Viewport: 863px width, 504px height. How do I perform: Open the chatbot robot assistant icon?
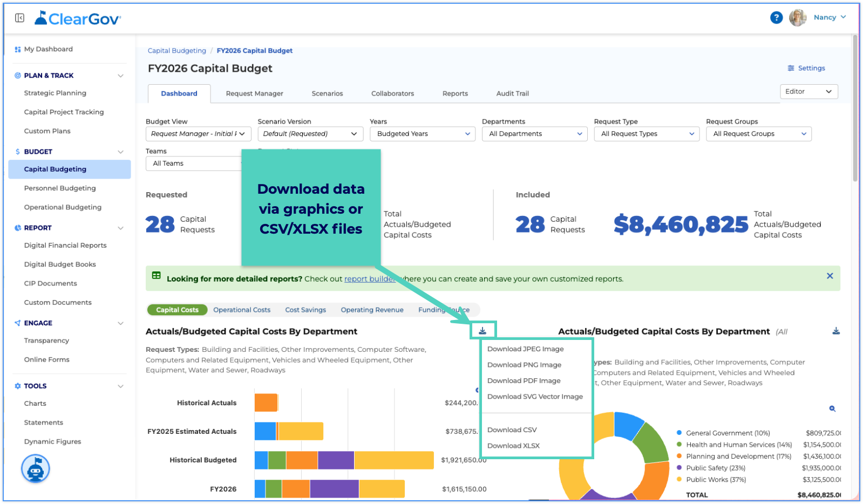click(36, 469)
